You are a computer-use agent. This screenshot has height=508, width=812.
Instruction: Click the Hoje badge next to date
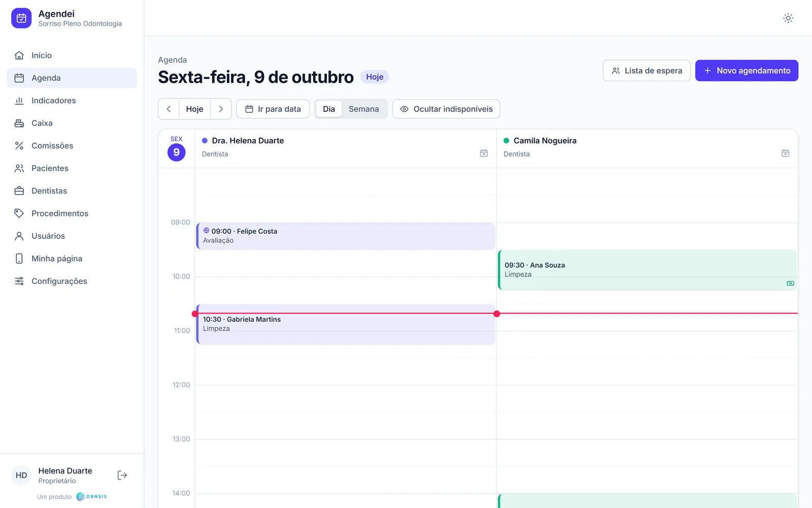click(x=375, y=77)
